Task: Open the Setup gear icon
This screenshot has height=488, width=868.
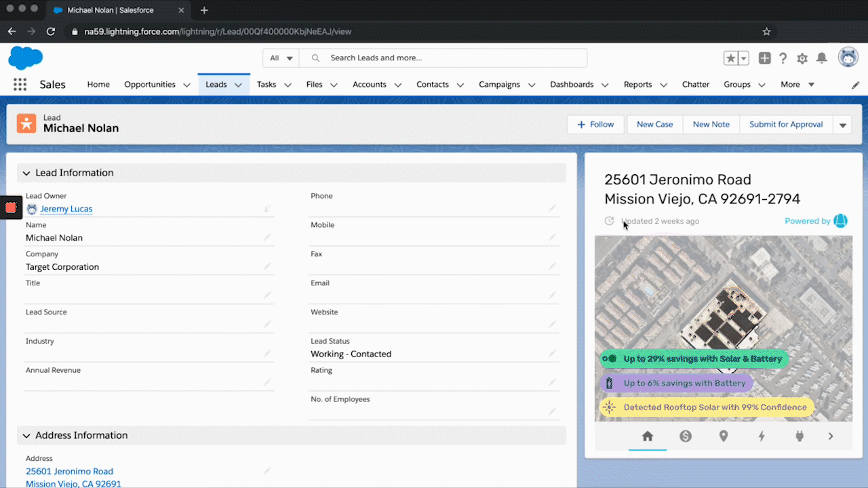Action: click(802, 58)
